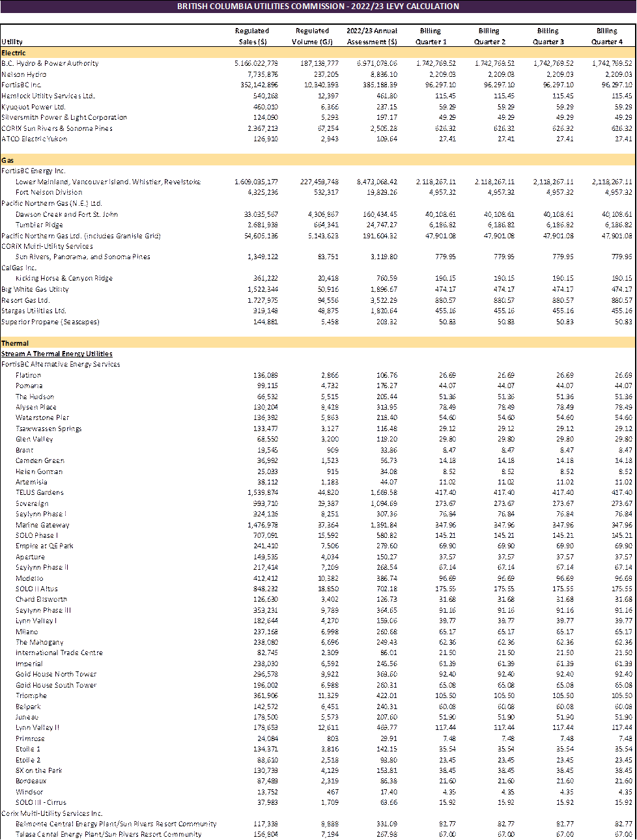Select the 'Pomaria' row name
The width and height of the screenshot is (637, 840).
click(x=29, y=385)
